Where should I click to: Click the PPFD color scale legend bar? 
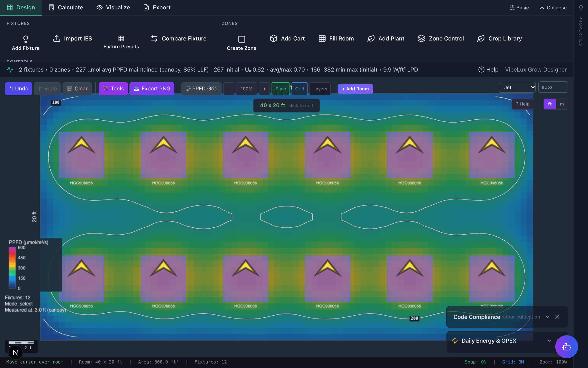[12, 268]
